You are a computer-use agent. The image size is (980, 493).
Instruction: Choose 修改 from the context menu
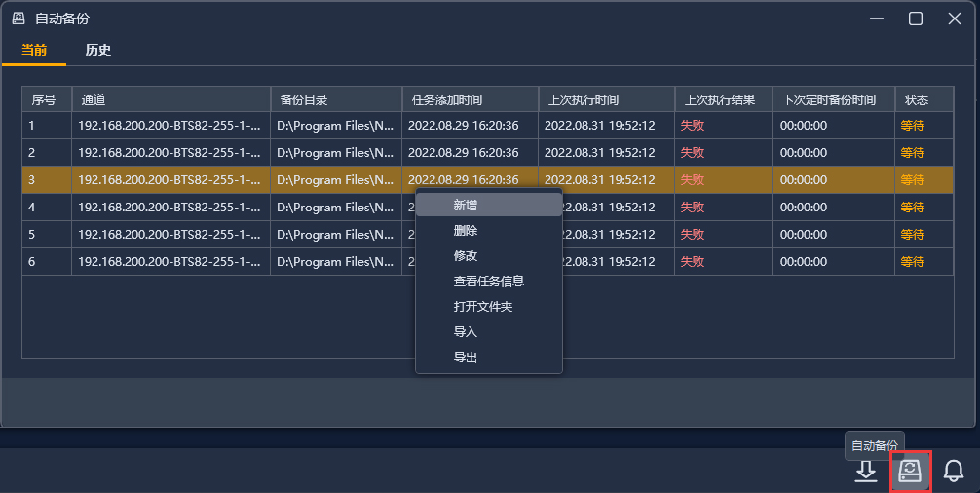click(489, 255)
